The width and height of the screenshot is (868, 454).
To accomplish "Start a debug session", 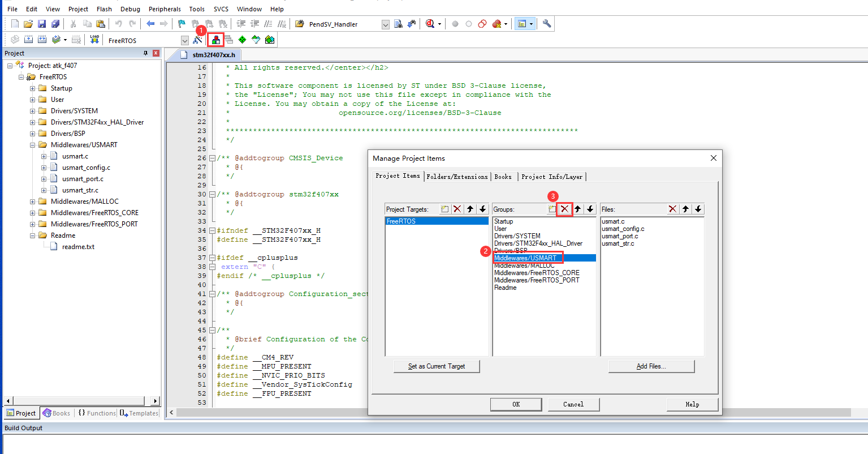I will coord(430,24).
